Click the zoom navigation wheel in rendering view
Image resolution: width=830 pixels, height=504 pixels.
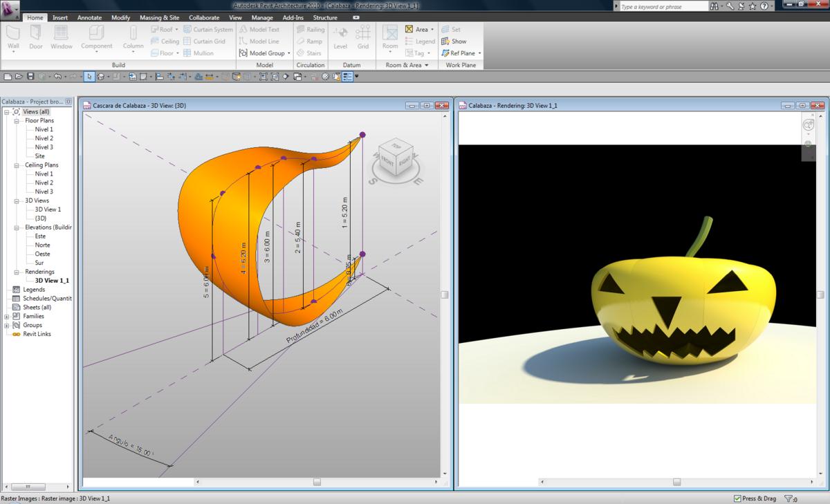[x=809, y=125]
